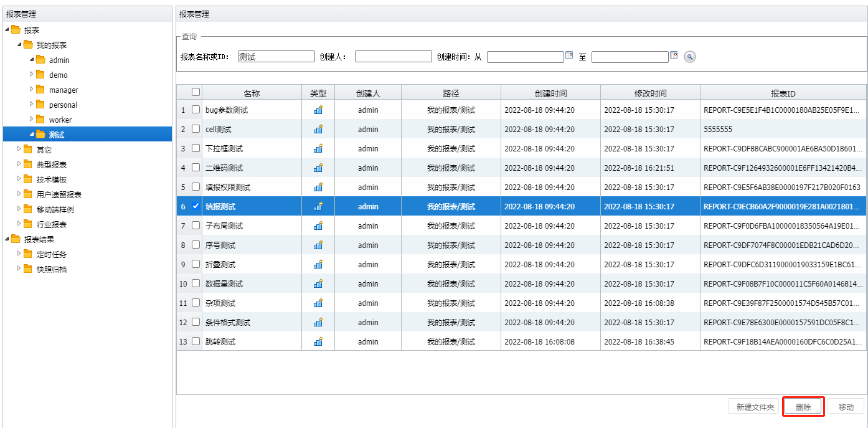
Task: Check the box for 下拉框测试 row
Action: [x=196, y=148]
